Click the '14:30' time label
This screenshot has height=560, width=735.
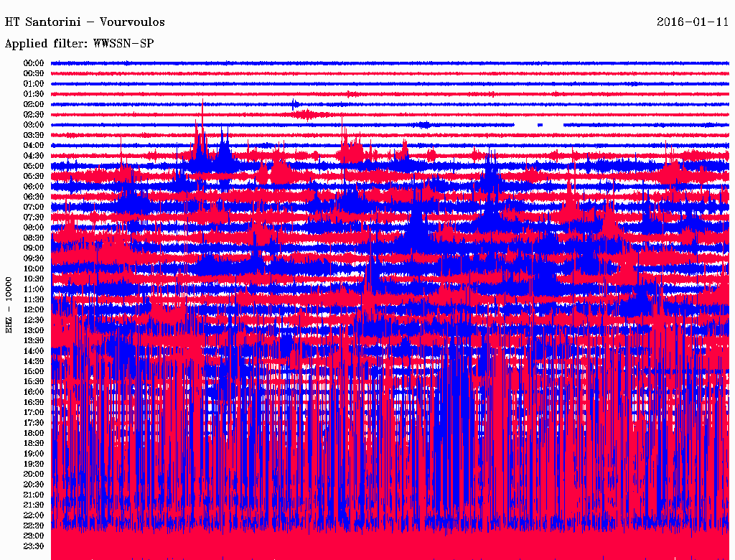34,361
